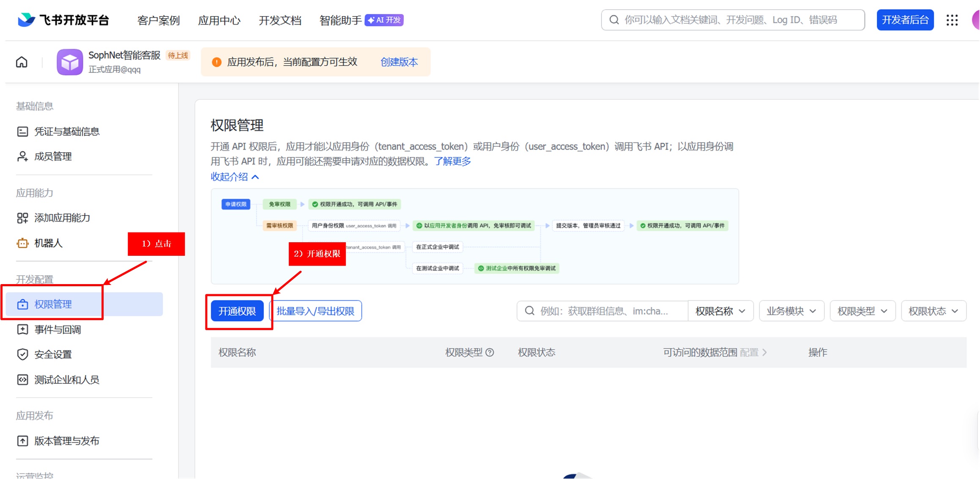Open the 权限类型 filter dropdown
The height and width of the screenshot is (479, 980).
point(862,311)
